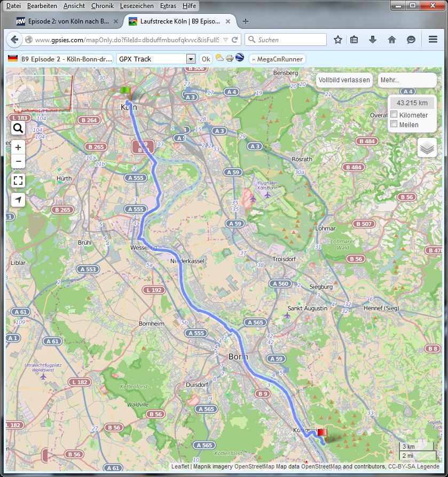Click the printer icon
448x477 pixels.
click(x=230, y=59)
